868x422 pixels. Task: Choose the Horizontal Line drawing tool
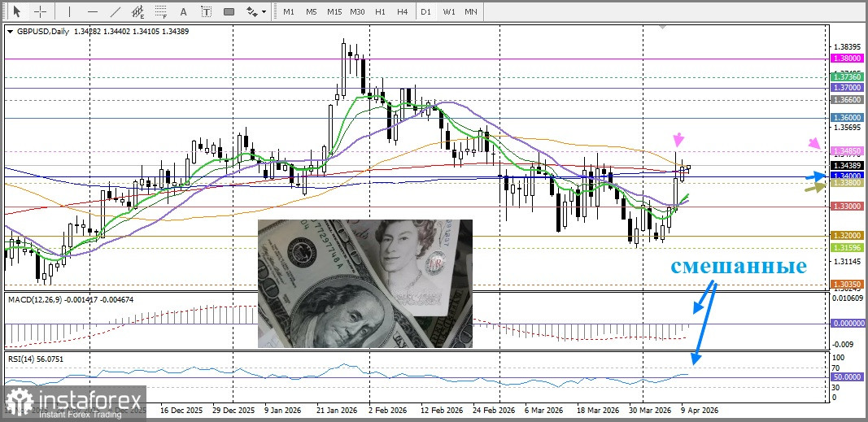93,11
